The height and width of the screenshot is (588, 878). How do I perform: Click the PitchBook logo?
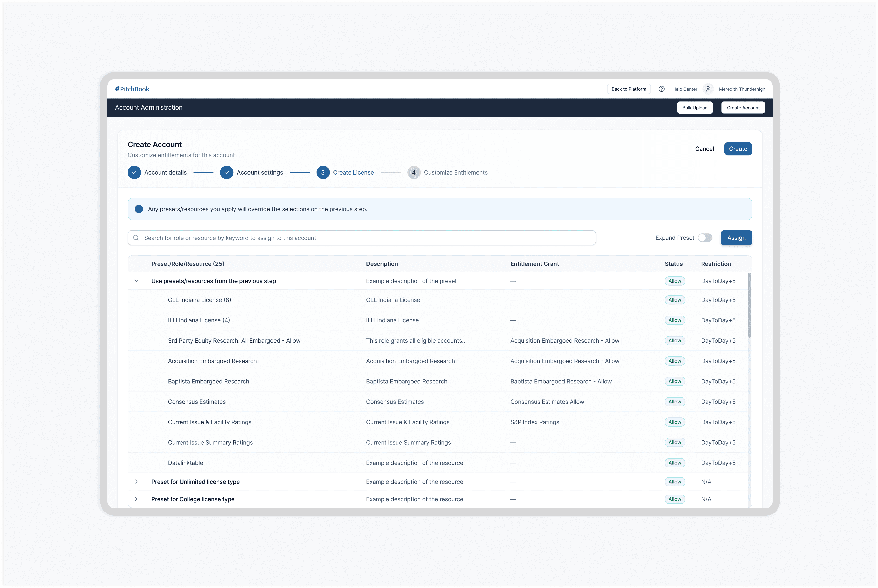click(x=132, y=89)
